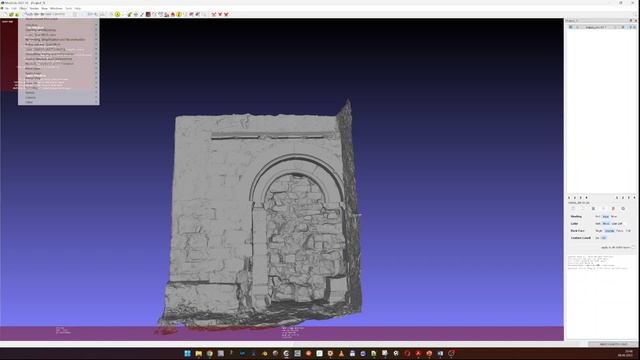The image size is (640, 360).
Task: Click the 3D wall mesh in the viewport
Action: tap(261, 216)
